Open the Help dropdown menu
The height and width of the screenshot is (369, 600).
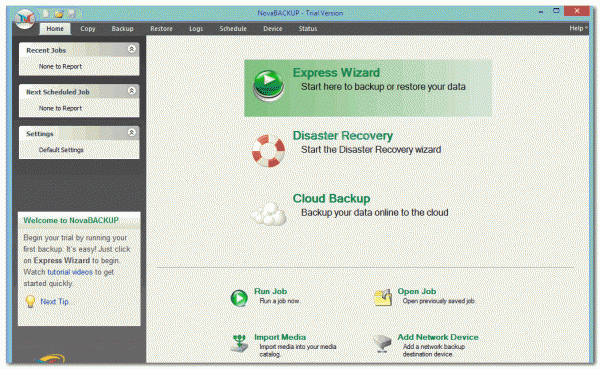(578, 28)
